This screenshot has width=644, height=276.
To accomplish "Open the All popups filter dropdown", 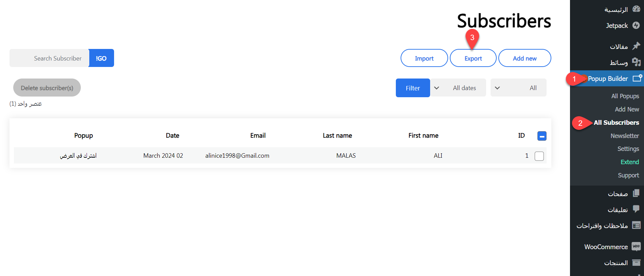I will coord(518,88).
